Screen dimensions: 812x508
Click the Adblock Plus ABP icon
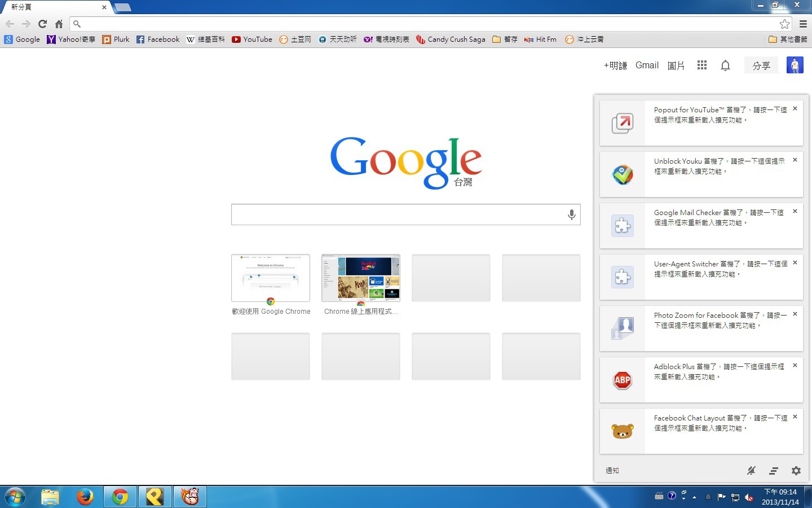pos(623,380)
